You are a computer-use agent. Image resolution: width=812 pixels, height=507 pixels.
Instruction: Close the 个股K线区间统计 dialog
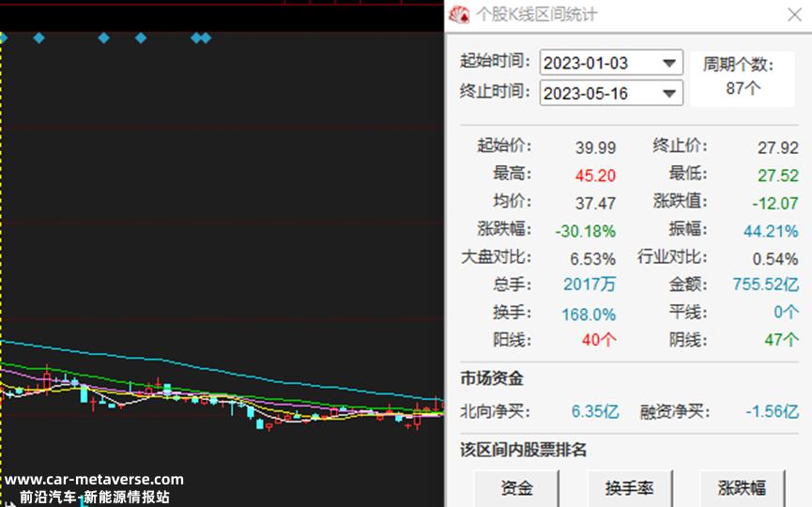coord(794,14)
